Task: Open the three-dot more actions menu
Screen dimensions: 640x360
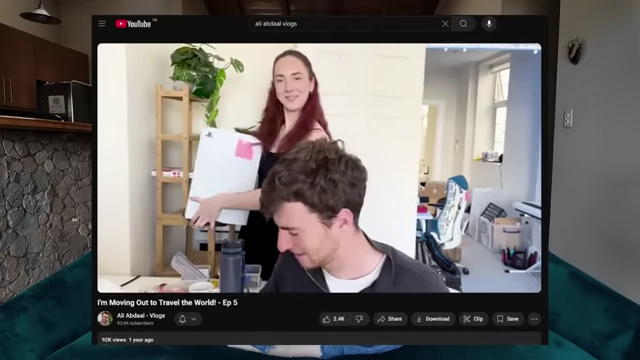Action: coord(534,319)
